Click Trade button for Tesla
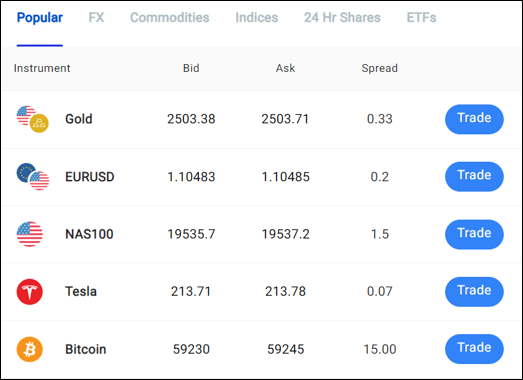 [x=474, y=292]
